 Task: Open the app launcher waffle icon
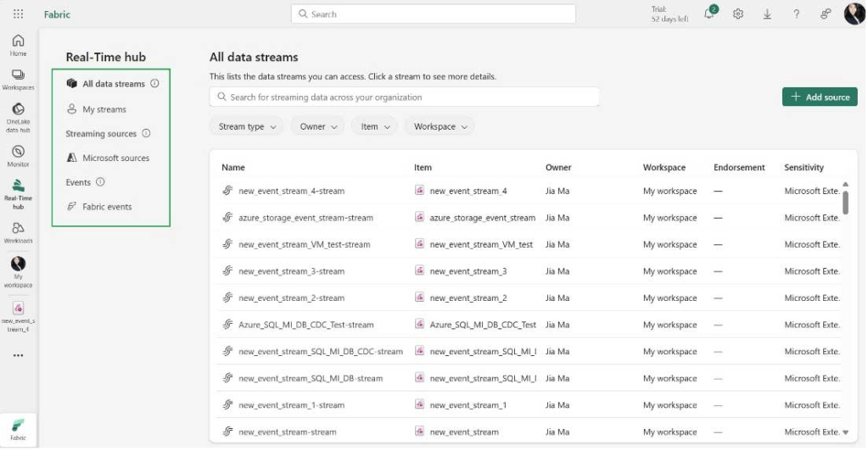(18, 14)
